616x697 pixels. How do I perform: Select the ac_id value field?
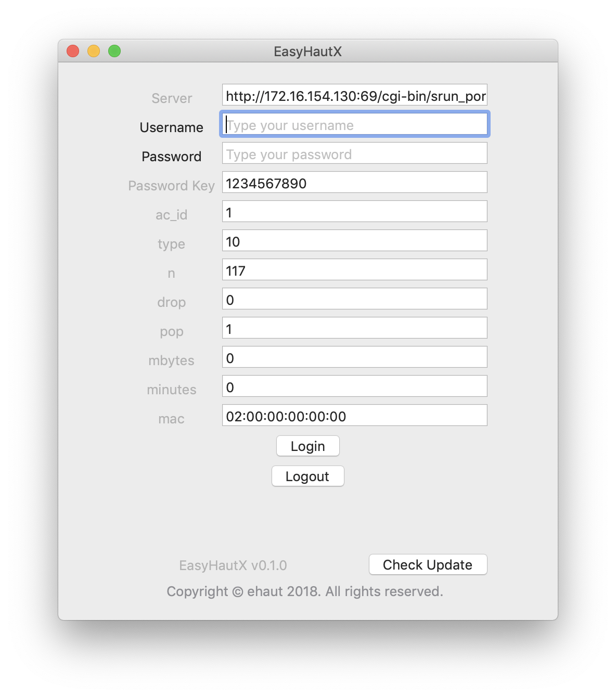[354, 212]
